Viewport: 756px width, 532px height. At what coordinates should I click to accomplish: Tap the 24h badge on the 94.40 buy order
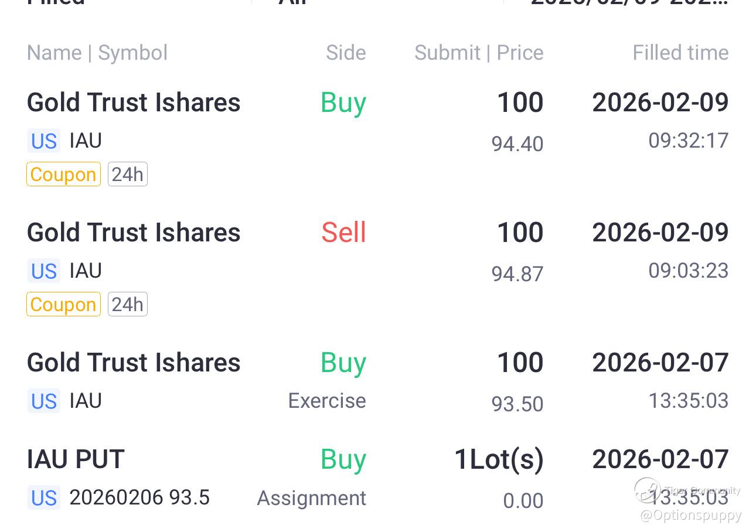point(127,175)
